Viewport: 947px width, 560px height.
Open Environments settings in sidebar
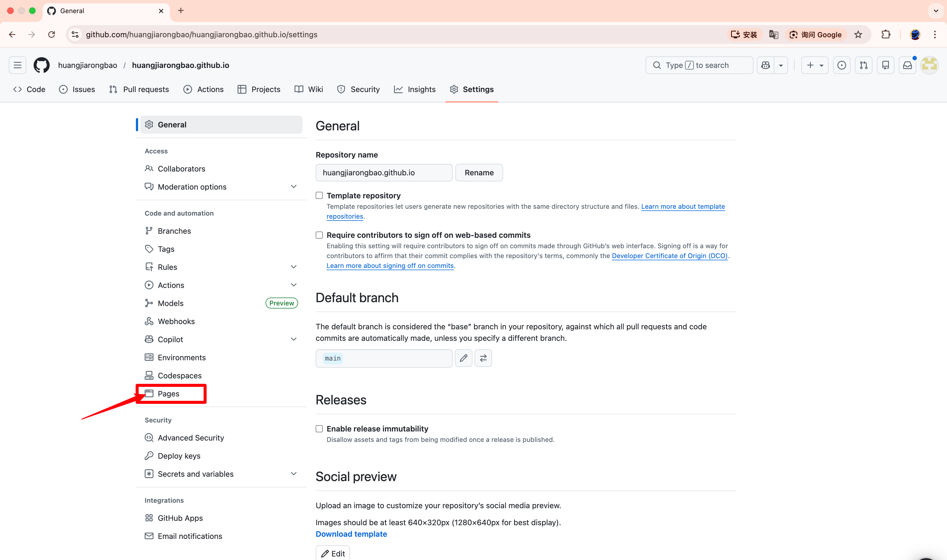pos(221,358)
